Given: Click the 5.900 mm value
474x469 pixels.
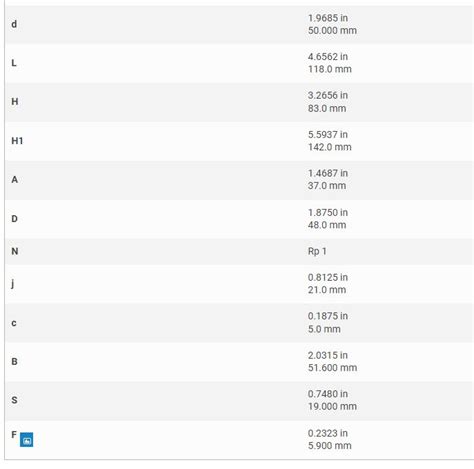Looking at the screenshot, I should pos(330,446).
